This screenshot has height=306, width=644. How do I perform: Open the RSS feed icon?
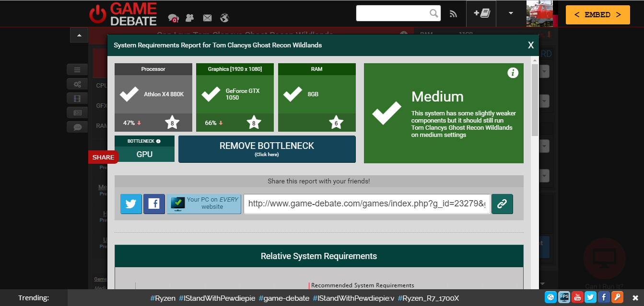point(453,14)
